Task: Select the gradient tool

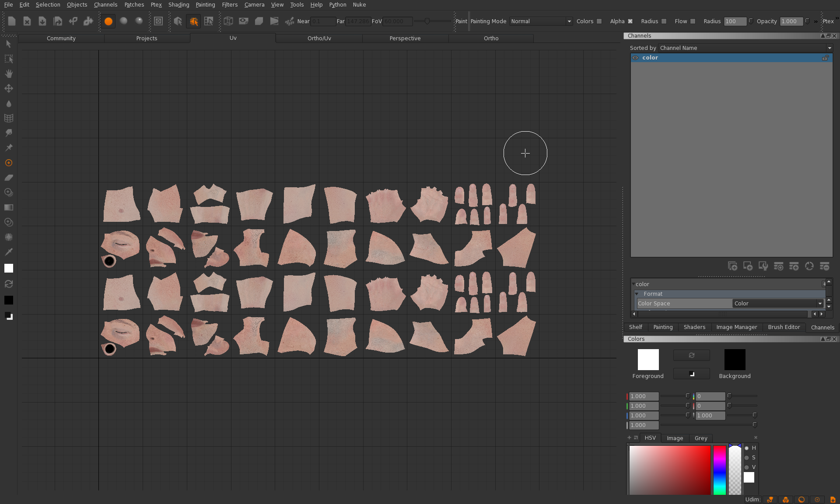Action: click(x=8, y=207)
